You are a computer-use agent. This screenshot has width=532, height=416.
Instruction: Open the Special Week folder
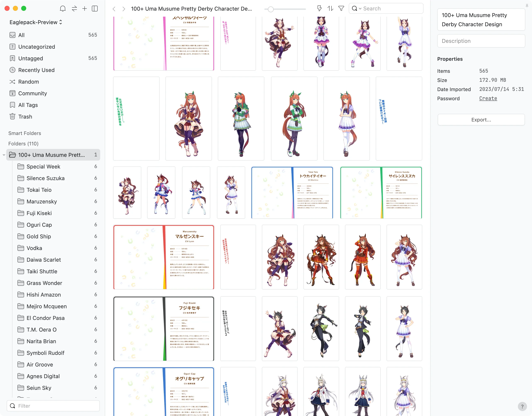coord(57,167)
